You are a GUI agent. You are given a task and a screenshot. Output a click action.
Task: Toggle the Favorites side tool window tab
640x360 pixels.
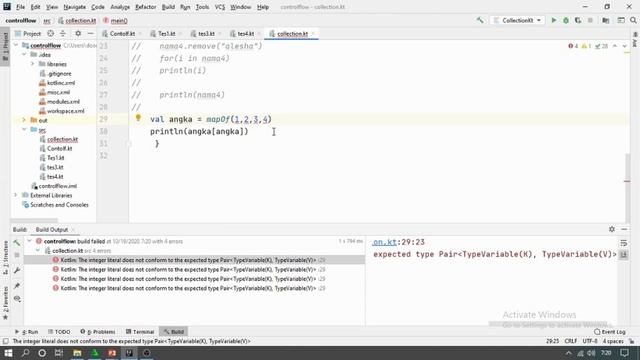click(5, 303)
